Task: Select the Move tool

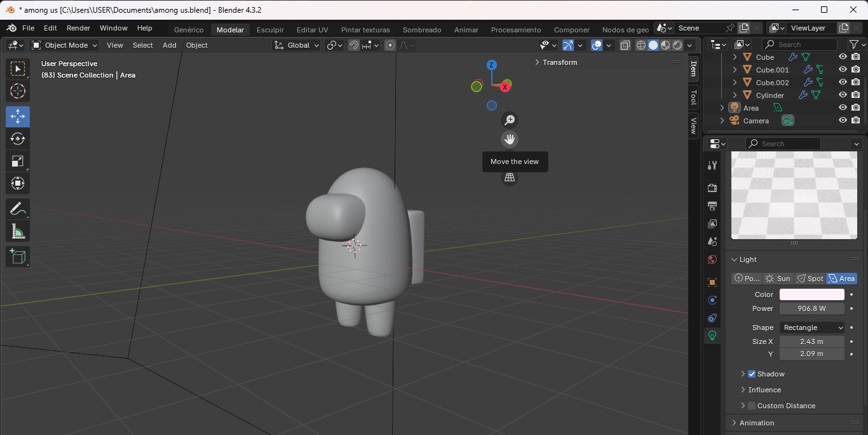Action: pos(18,116)
